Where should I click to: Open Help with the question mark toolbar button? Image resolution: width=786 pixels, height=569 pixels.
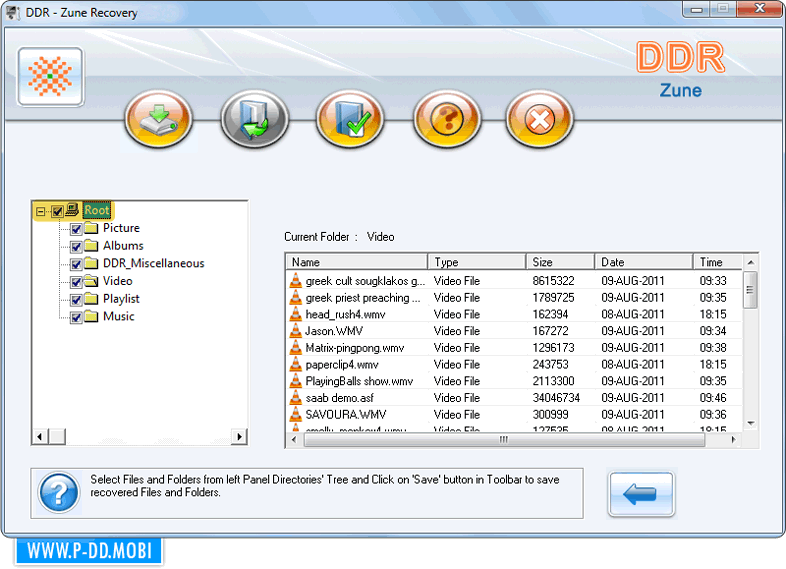coord(447,119)
